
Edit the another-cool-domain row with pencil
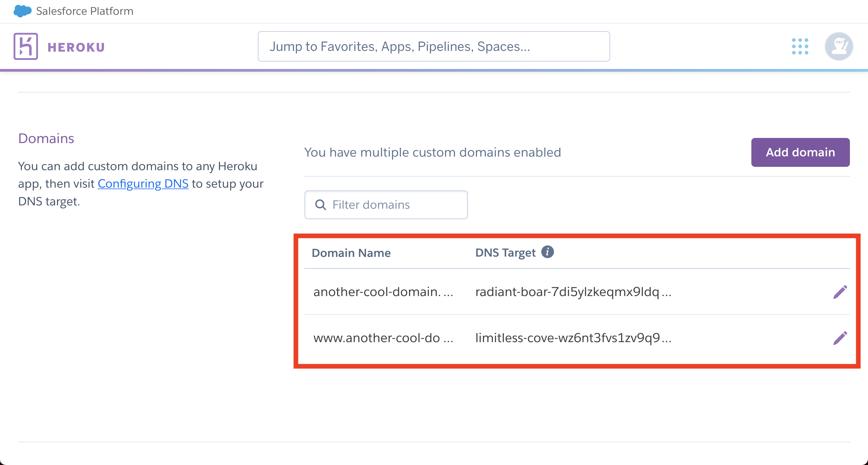click(x=840, y=292)
